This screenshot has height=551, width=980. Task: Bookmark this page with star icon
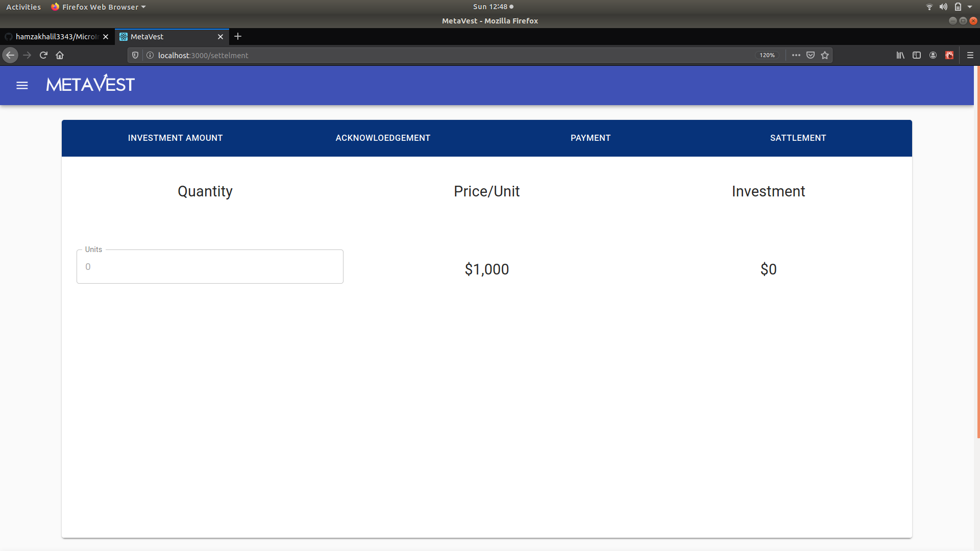pos(825,55)
